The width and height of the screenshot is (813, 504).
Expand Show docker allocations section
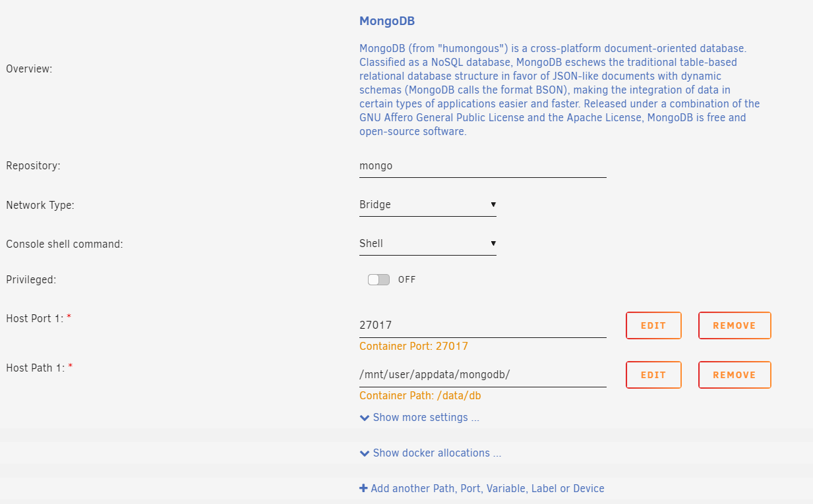[x=437, y=453]
